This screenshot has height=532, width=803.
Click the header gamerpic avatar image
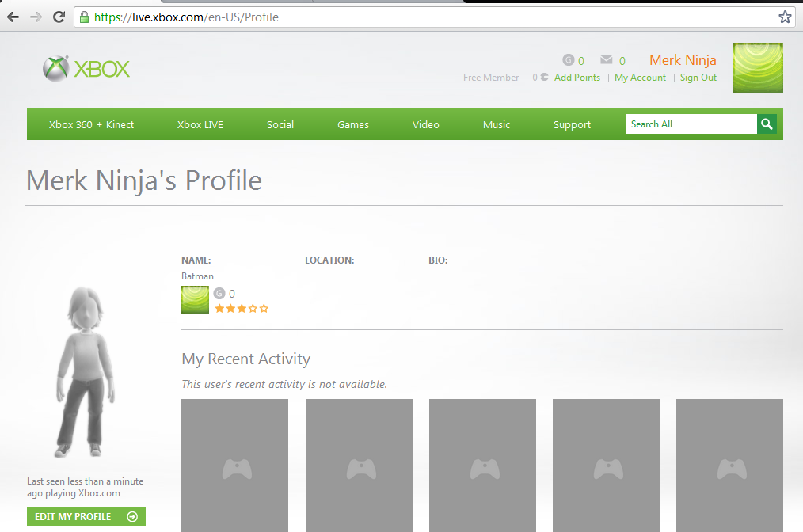(x=757, y=68)
